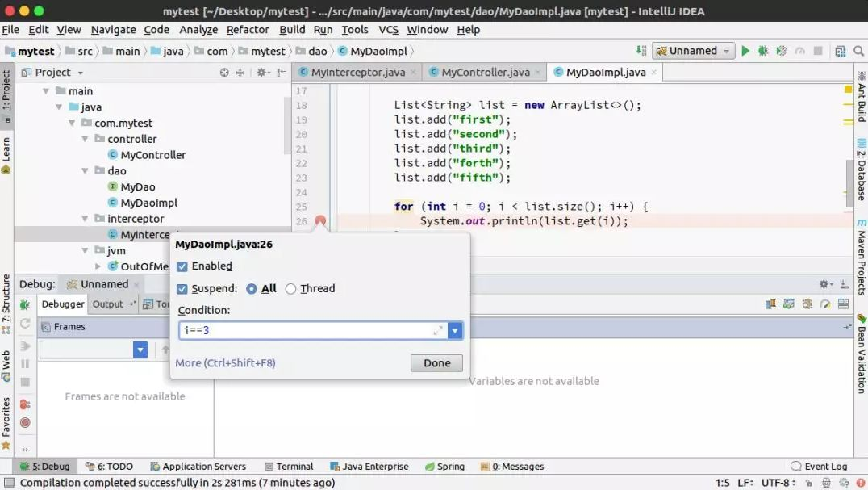Open the File menu
Viewport: 868px width, 490px height.
point(10,30)
